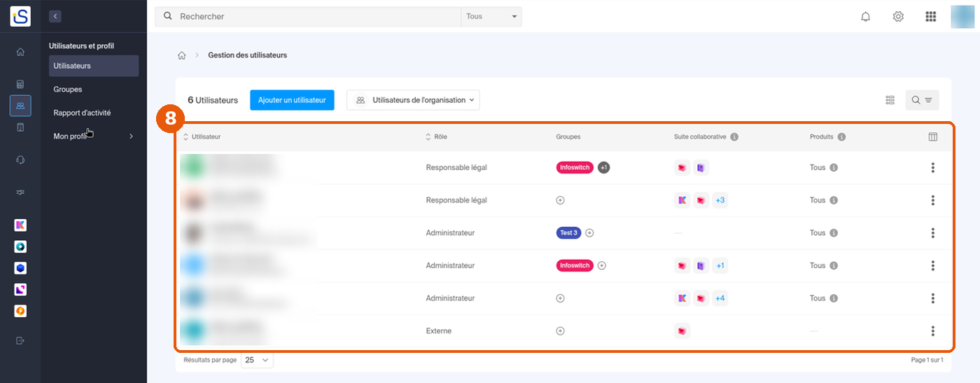Click the red cube app icon in the Externe row
The image size is (980, 383).
682,331
